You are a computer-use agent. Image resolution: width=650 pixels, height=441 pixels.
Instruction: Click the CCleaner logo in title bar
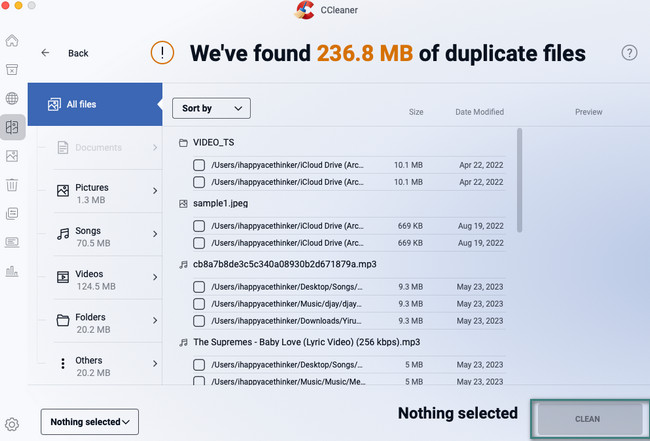(x=305, y=10)
